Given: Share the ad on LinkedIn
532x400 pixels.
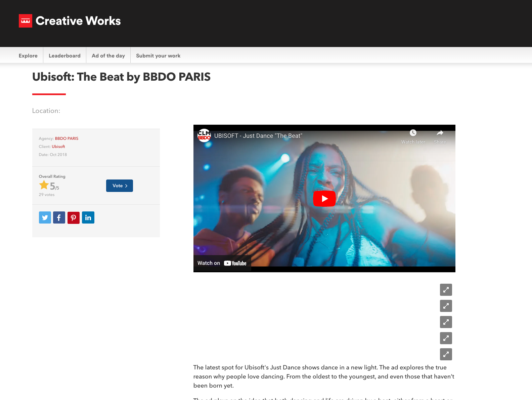Looking at the screenshot, I should (88, 217).
